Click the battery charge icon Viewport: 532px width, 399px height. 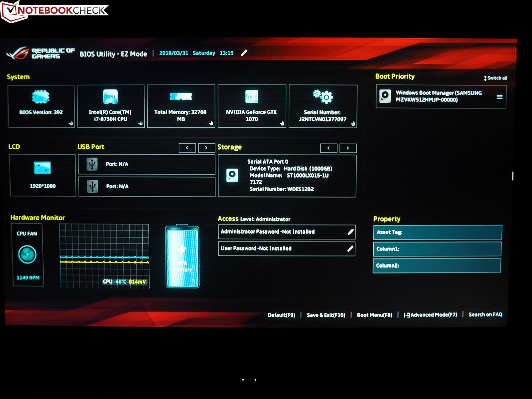[183, 256]
